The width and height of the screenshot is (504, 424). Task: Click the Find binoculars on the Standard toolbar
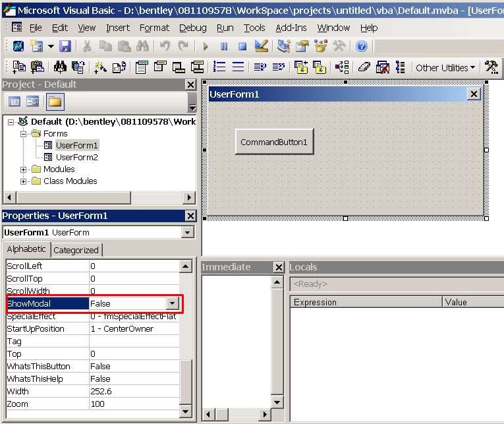click(142, 47)
